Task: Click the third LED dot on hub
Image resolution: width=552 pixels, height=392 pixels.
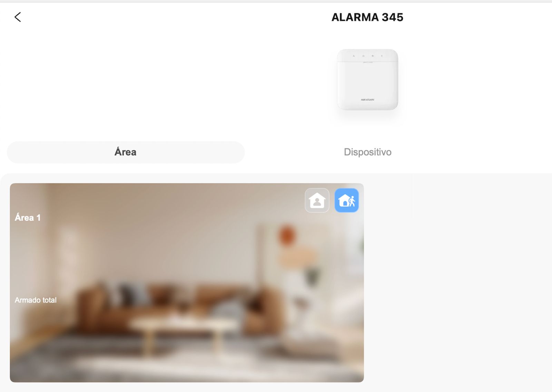Action: [372, 56]
